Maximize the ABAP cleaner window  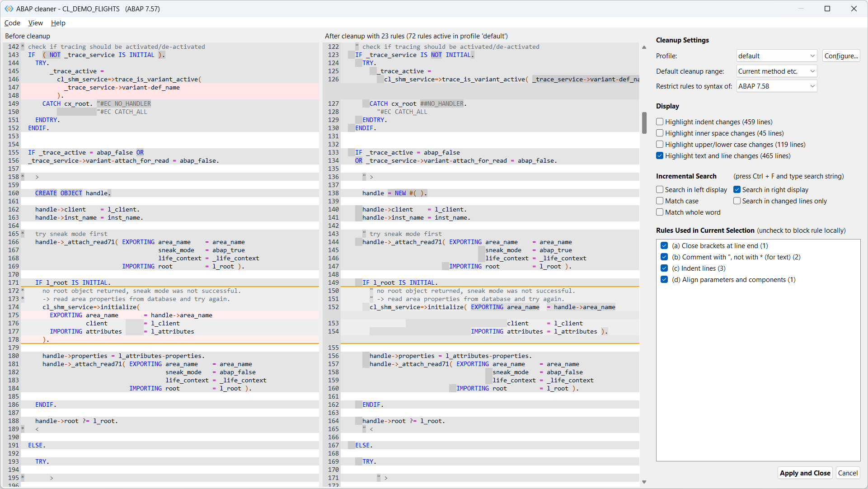click(827, 9)
